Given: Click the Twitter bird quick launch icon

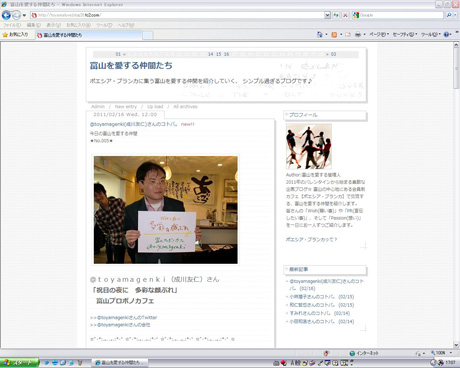Looking at the screenshot, I should point(47,363).
